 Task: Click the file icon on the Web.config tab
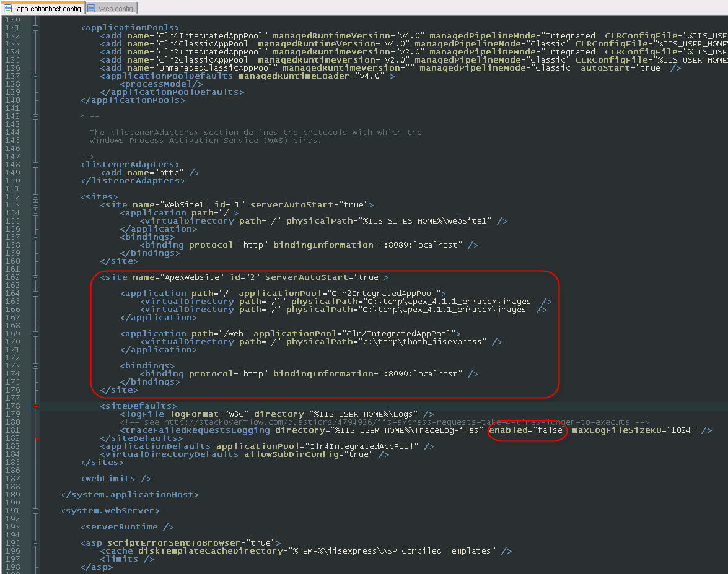coord(92,8)
